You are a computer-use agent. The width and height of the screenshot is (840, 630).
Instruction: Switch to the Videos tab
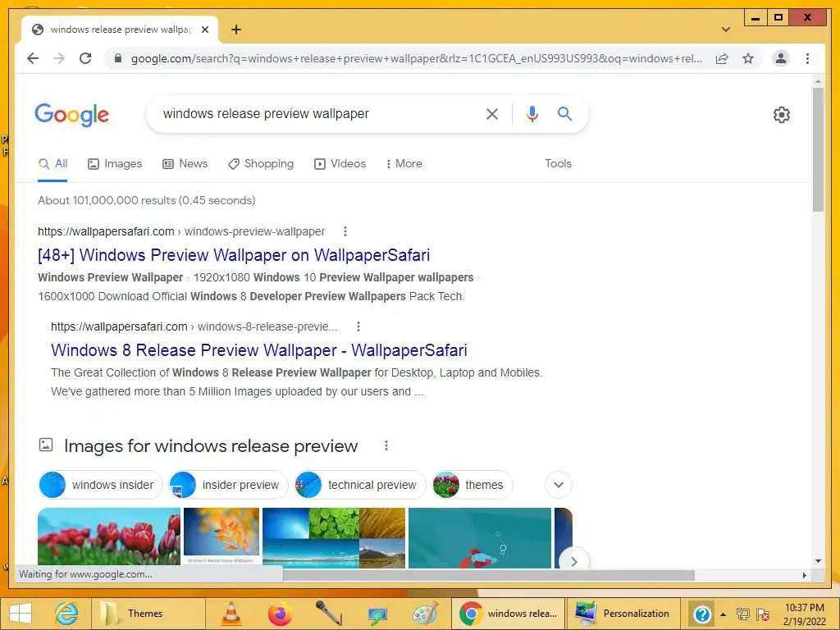point(340,164)
